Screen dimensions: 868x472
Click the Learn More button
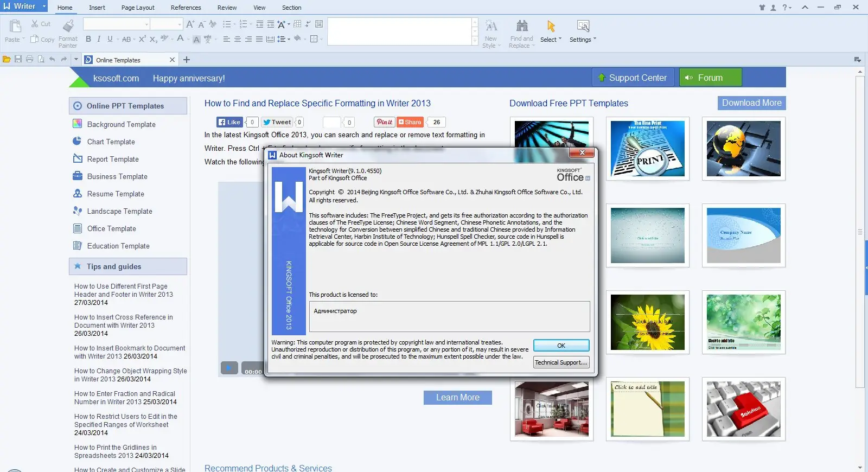(x=458, y=398)
